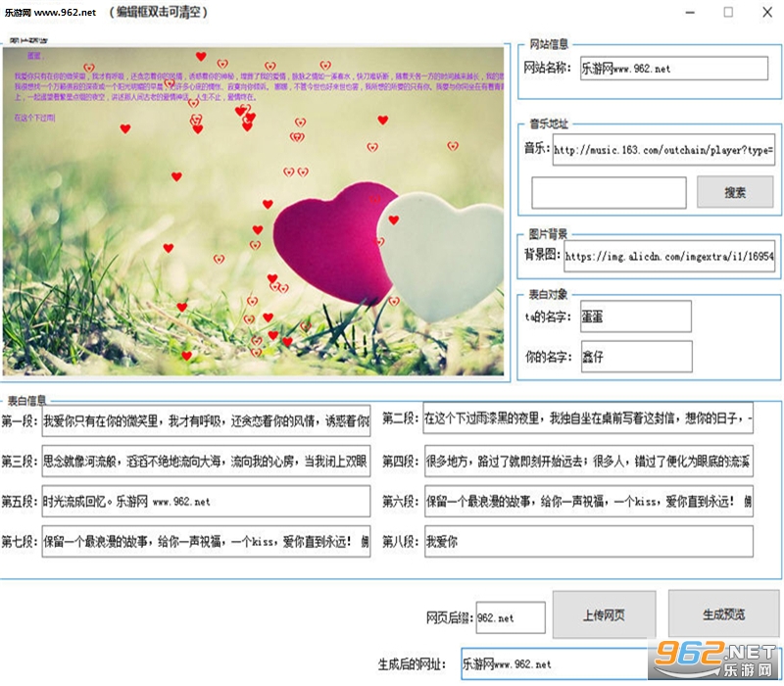Select the 你的名字 input field

point(636,357)
